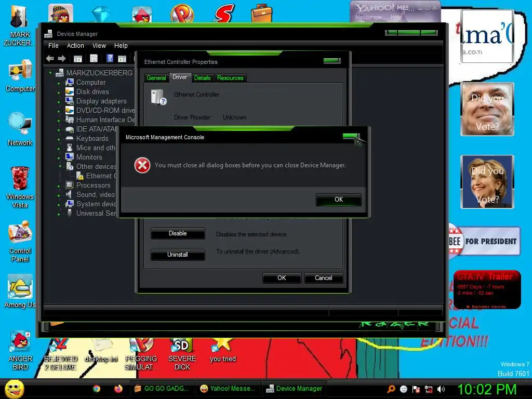
Task: Click the network tray icon with red X
Action: click(429, 389)
